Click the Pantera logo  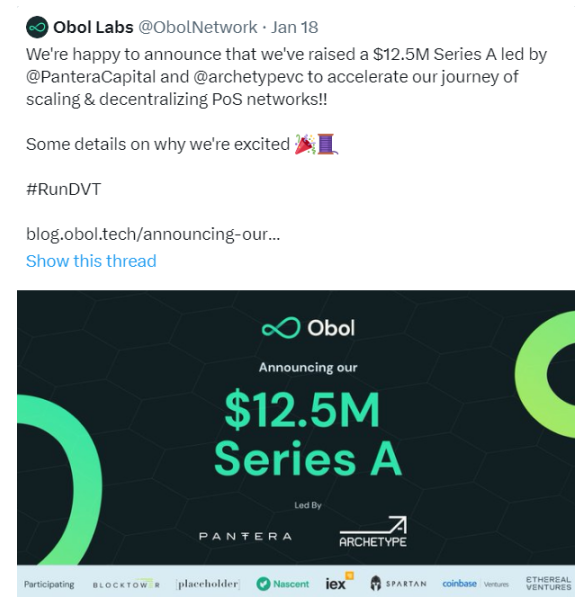pos(245,536)
